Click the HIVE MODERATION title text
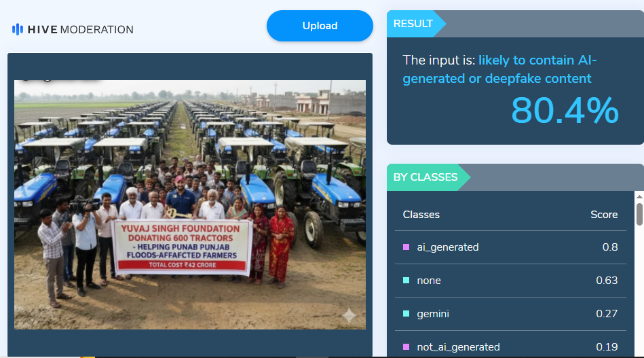 pos(81,30)
